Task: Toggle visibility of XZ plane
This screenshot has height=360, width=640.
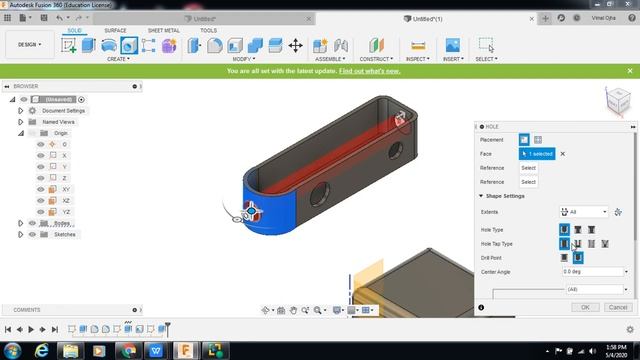Action: click(x=40, y=201)
